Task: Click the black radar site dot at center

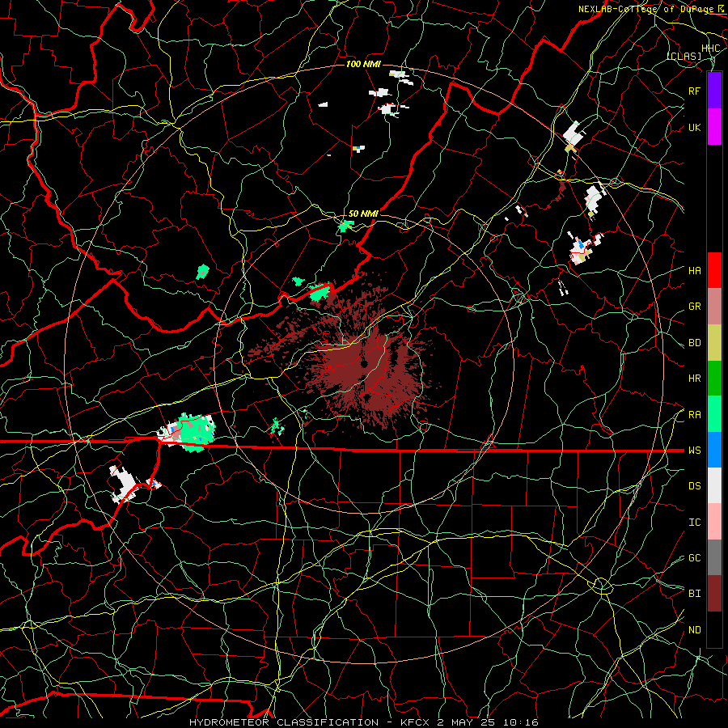Action: click(x=364, y=363)
